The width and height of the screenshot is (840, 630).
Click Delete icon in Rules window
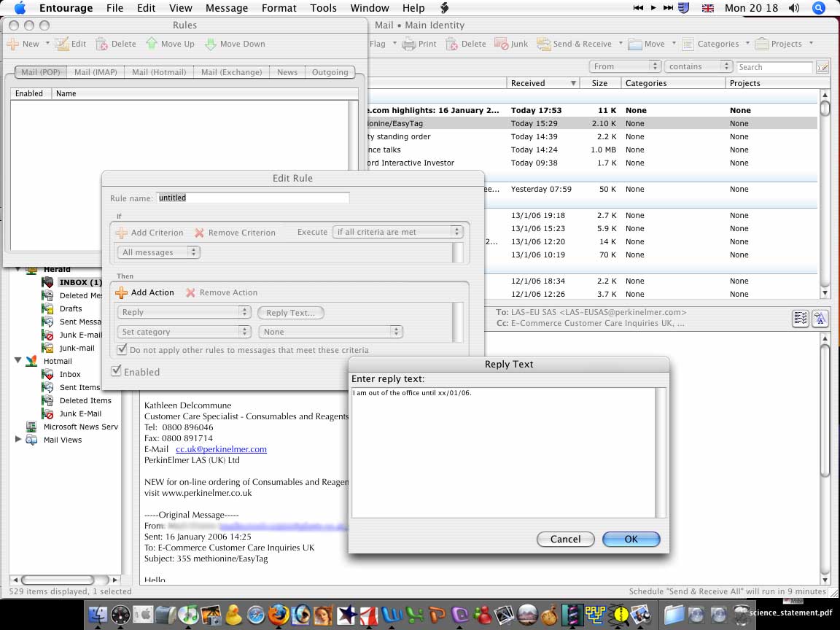coord(101,44)
